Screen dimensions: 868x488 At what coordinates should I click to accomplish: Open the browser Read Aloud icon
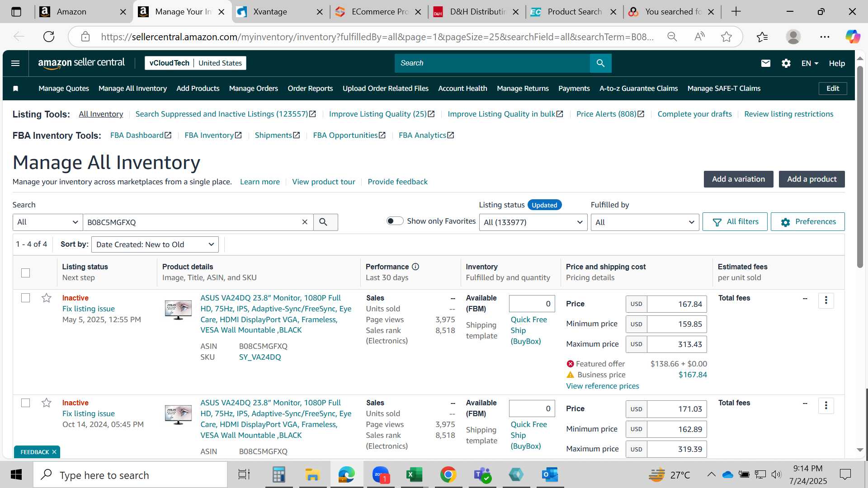pos(699,37)
